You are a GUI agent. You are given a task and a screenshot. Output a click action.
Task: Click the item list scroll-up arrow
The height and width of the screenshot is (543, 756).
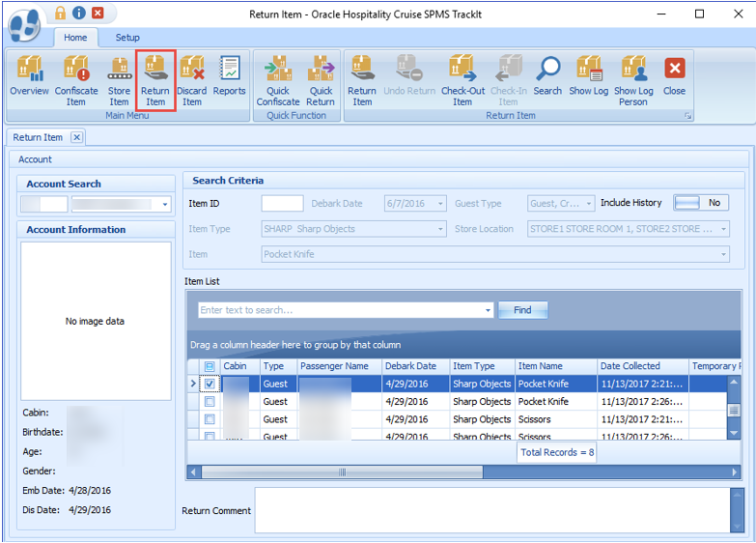(734, 382)
